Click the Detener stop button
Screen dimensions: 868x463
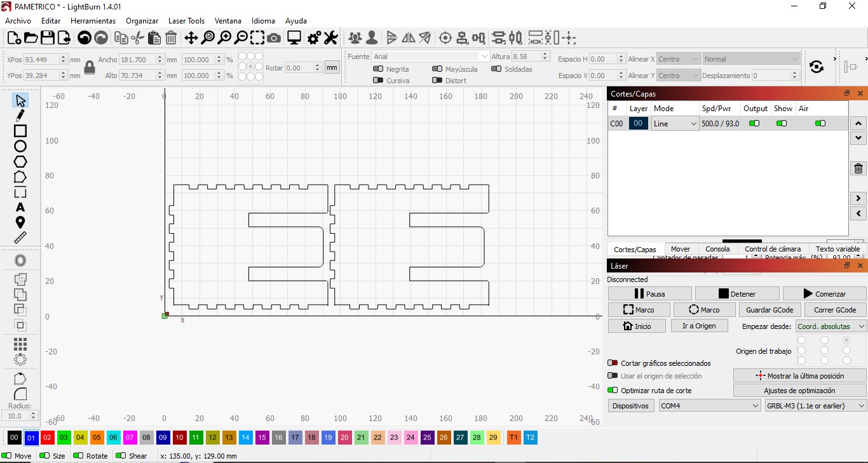click(737, 293)
